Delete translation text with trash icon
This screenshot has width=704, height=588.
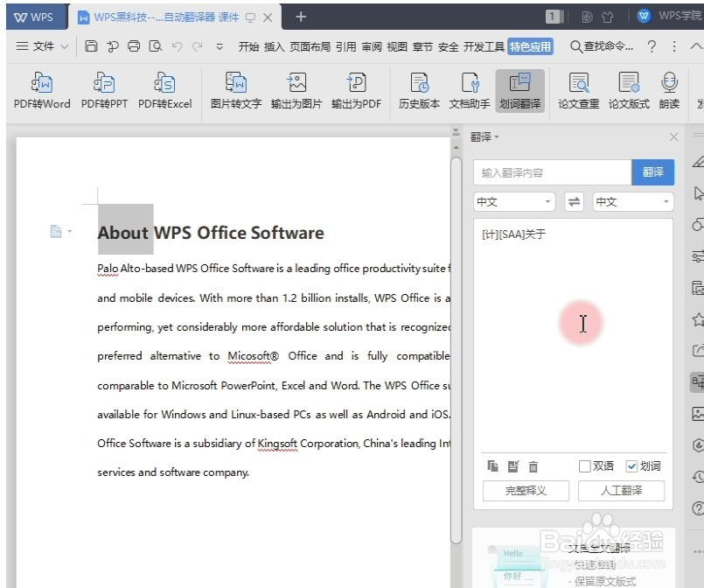coord(533,466)
